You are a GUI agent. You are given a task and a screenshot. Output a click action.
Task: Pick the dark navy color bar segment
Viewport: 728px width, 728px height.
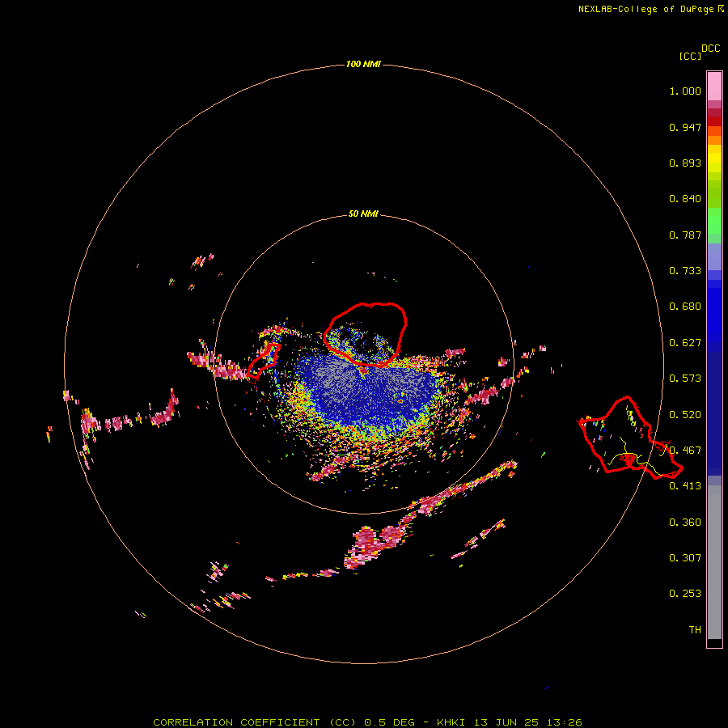(x=714, y=409)
